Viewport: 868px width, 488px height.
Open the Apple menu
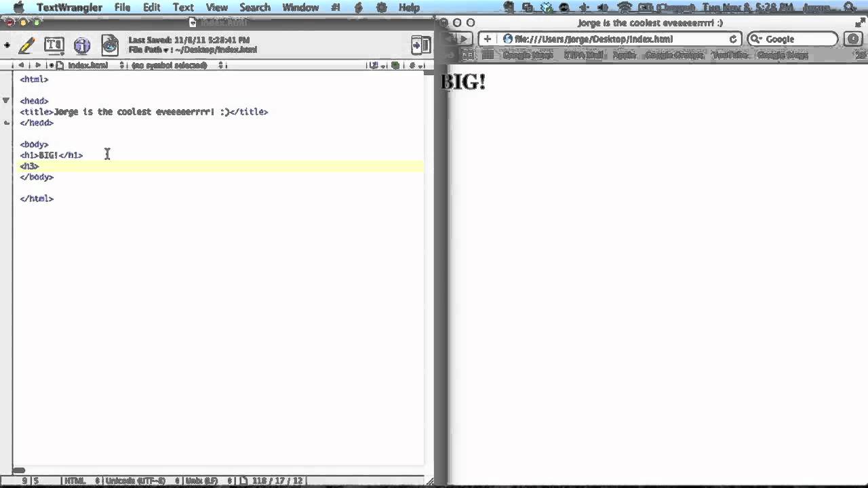(x=18, y=7)
